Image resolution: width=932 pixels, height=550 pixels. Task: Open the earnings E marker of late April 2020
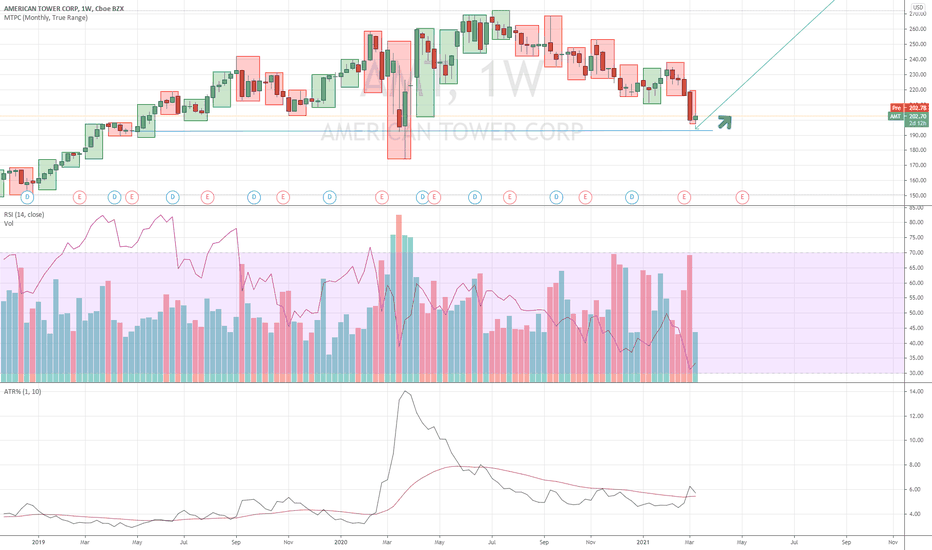tap(434, 197)
